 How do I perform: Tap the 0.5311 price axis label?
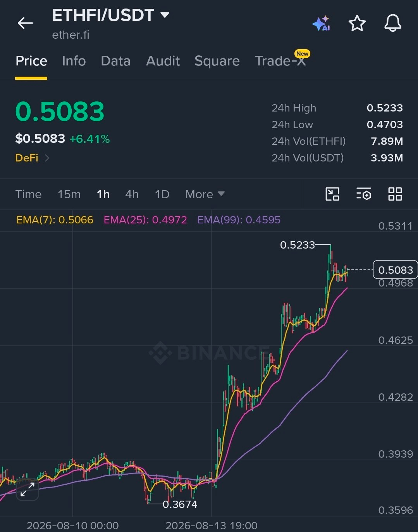click(396, 226)
